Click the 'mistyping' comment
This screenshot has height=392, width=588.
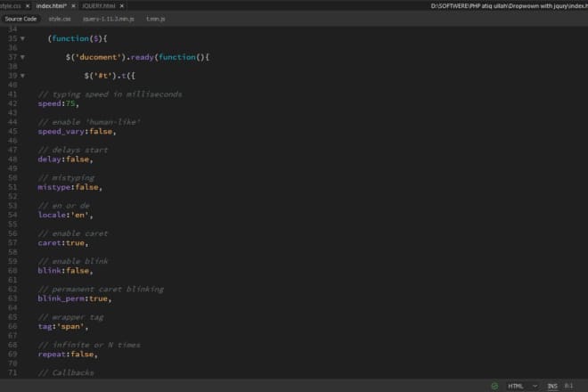tap(66, 178)
